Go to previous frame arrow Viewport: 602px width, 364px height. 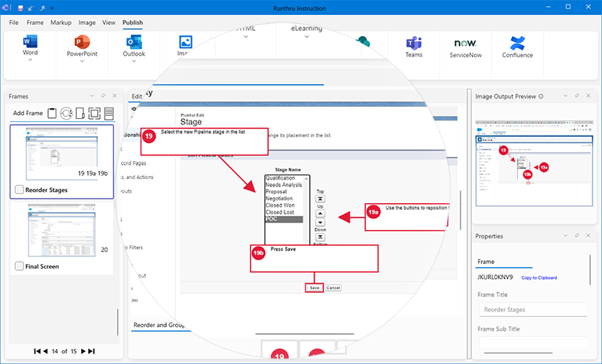pyautogui.click(x=46, y=351)
